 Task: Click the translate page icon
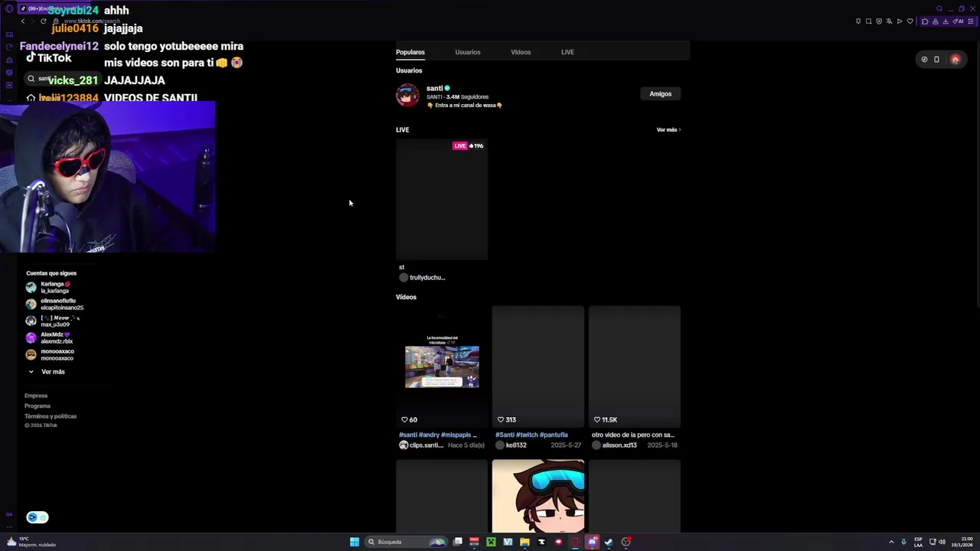tap(889, 21)
